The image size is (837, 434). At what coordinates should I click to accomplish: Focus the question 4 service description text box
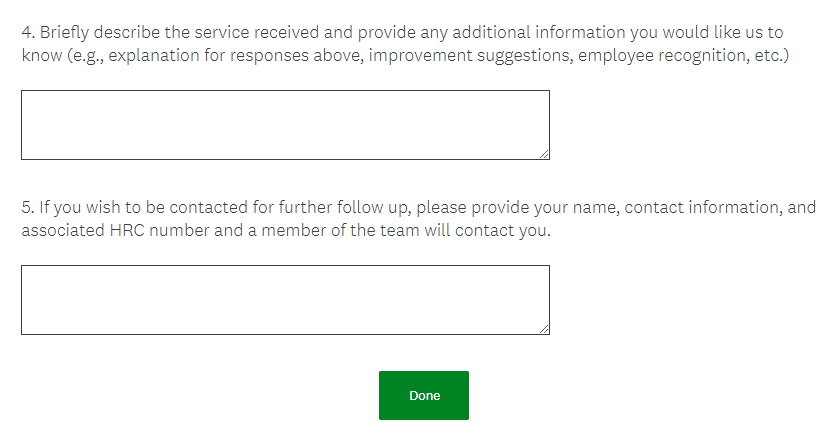(x=285, y=125)
